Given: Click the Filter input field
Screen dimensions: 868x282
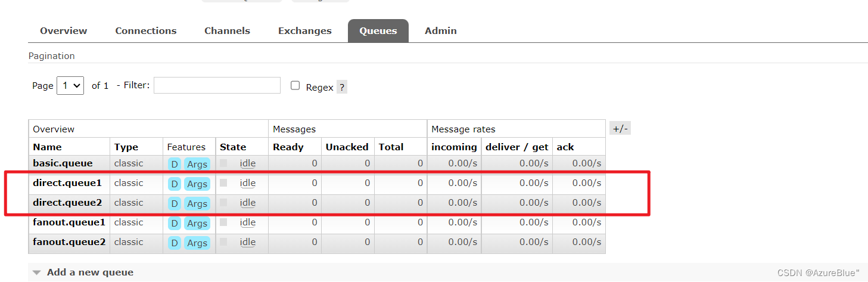Looking at the screenshot, I should pyautogui.click(x=217, y=85).
